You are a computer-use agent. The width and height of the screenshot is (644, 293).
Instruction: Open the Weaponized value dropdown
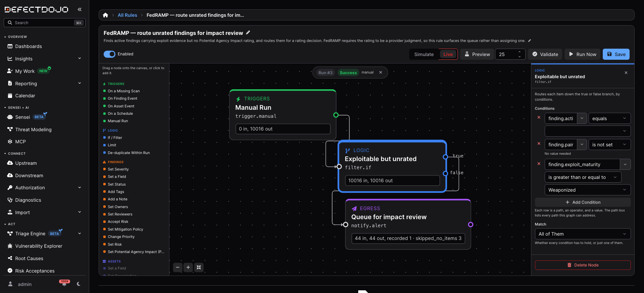(x=587, y=190)
